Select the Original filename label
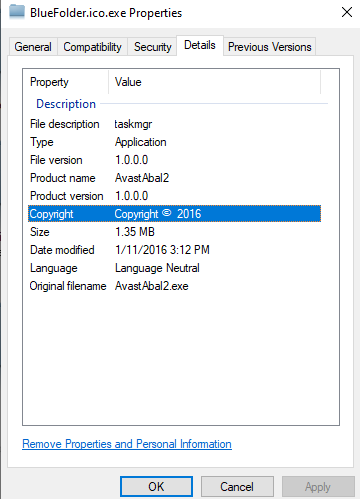This screenshot has height=499, width=360. [68, 286]
